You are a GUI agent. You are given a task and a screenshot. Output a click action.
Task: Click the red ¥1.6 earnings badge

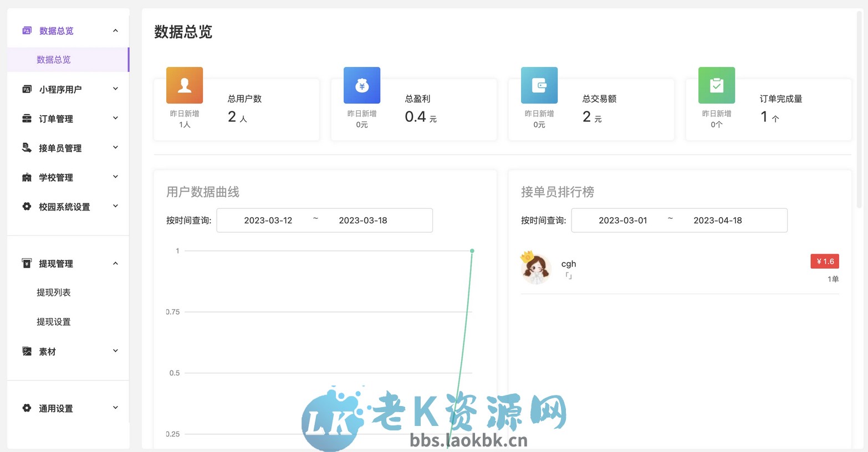(824, 261)
